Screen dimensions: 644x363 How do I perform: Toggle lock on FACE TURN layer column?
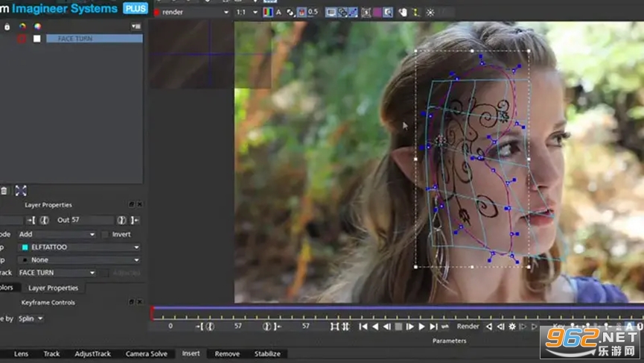(7, 27)
